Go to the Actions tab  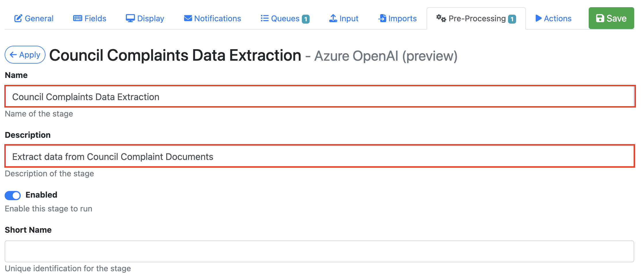[557, 18]
